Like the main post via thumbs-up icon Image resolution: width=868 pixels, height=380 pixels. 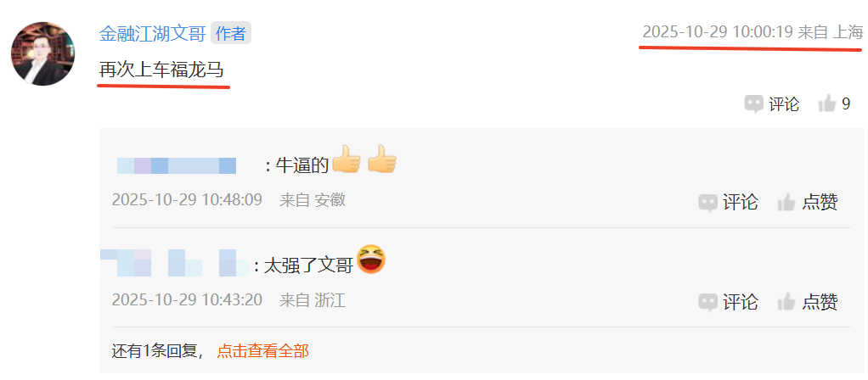point(826,103)
